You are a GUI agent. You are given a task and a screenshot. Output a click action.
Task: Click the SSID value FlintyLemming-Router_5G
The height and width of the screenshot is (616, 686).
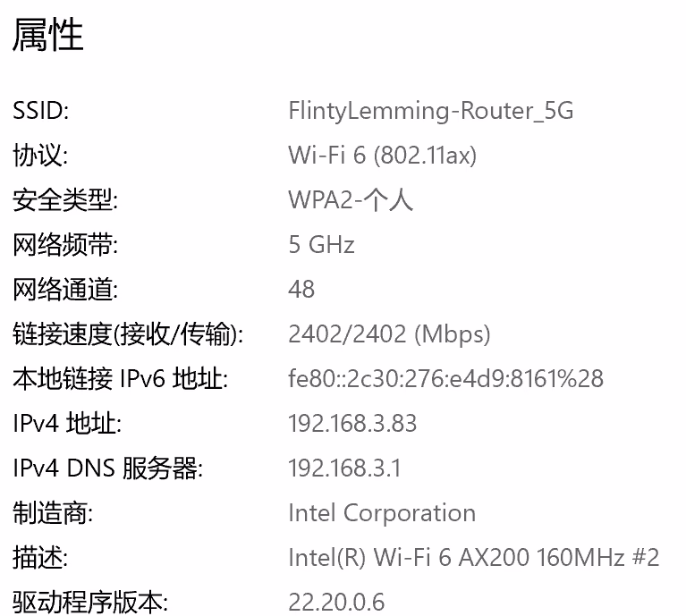point(430,111)
